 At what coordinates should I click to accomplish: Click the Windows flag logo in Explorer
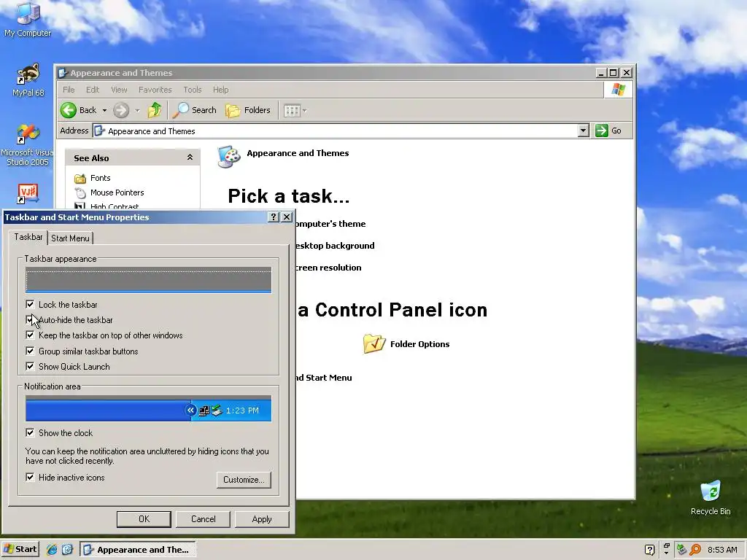tap(619, 90)
